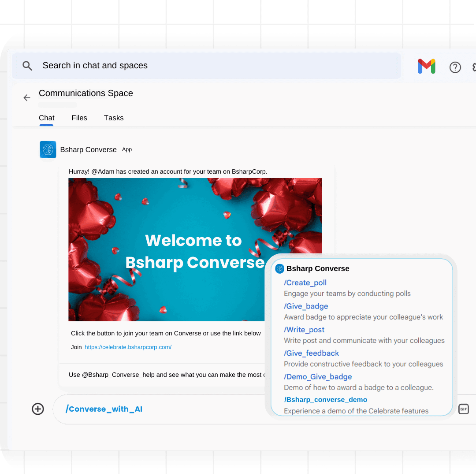
Task: Open the GIF picker icon
Action: pos(464,409)
